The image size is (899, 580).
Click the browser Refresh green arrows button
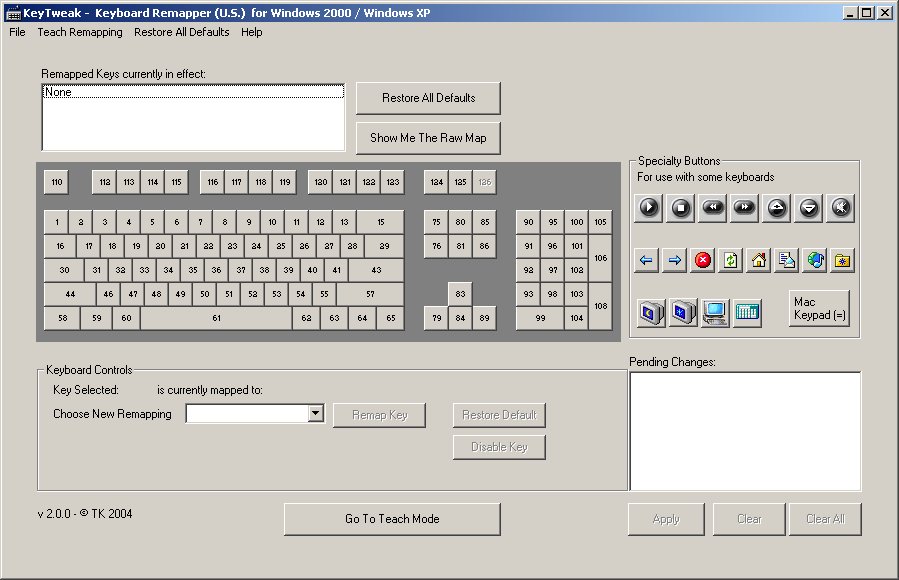(730, 261)
